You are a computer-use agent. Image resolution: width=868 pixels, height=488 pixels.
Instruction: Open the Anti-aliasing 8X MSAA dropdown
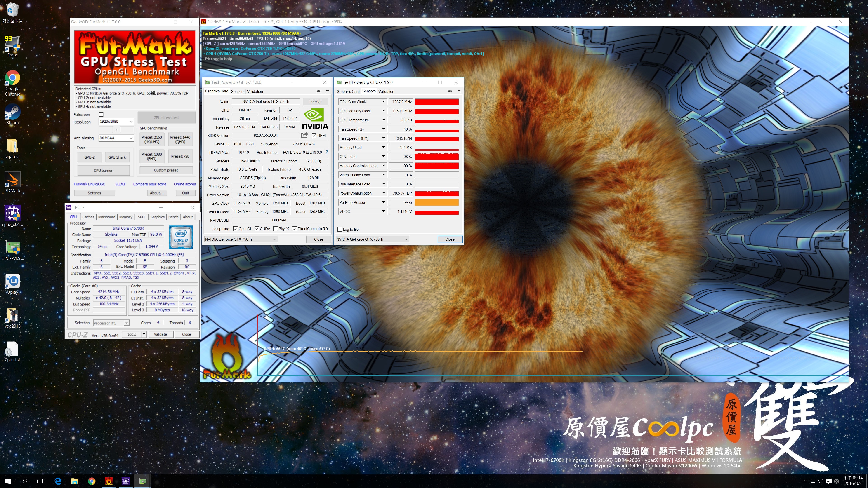click(x=116, y=138)
